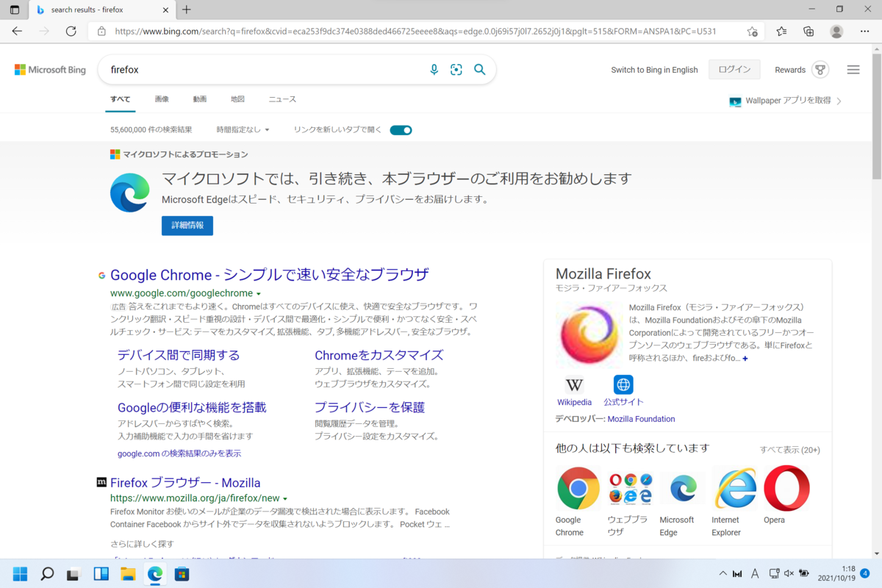882x588 pixels.
Task: Open Microsoft Store from taskbar
Action: (182, 573)
